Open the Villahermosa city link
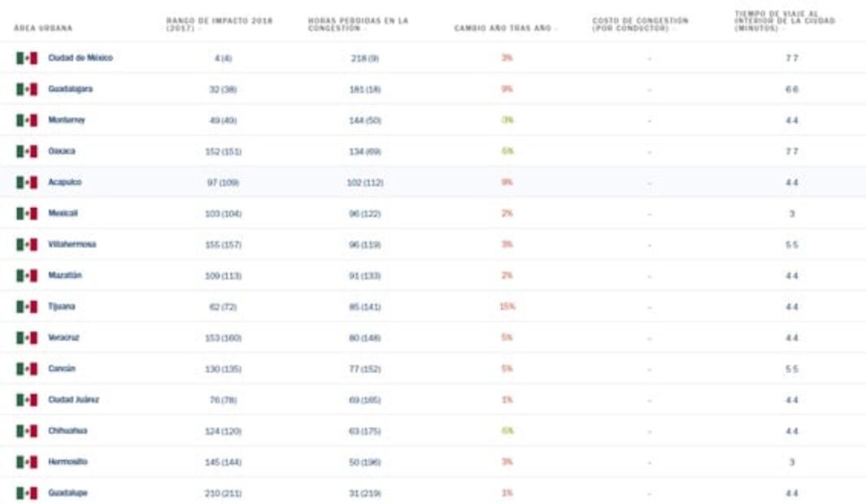 (x=72, y=244)
